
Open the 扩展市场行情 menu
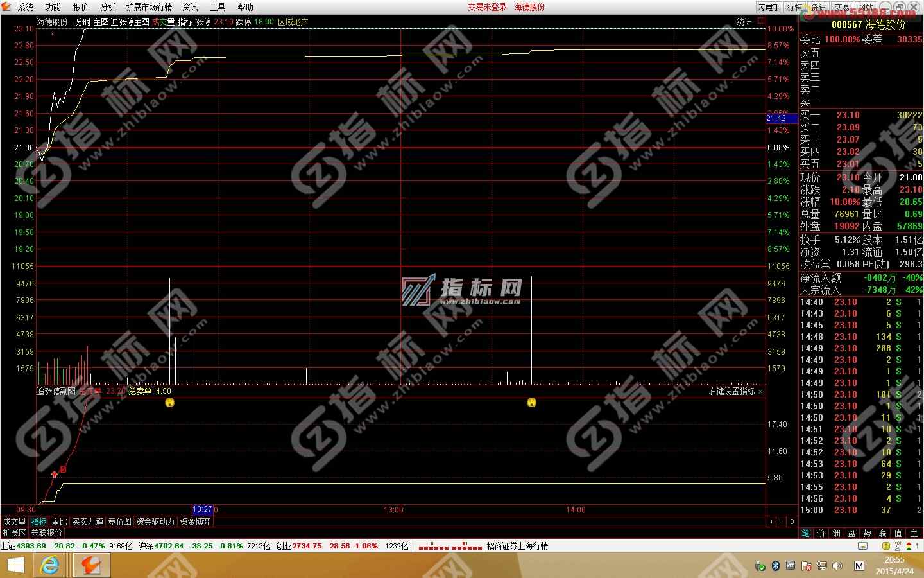pyautogui.click(x=149, y=7)
